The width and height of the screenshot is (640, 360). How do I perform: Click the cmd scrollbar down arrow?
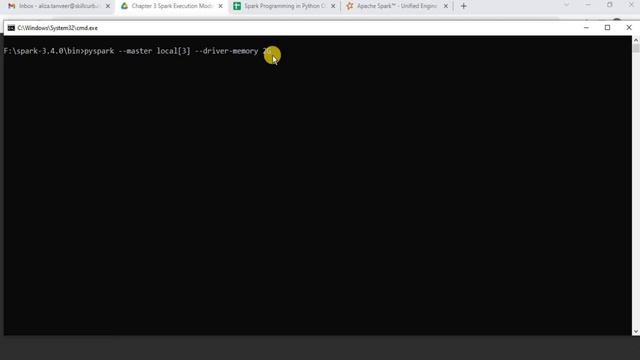pyautogui.click(x=636, y=332)
